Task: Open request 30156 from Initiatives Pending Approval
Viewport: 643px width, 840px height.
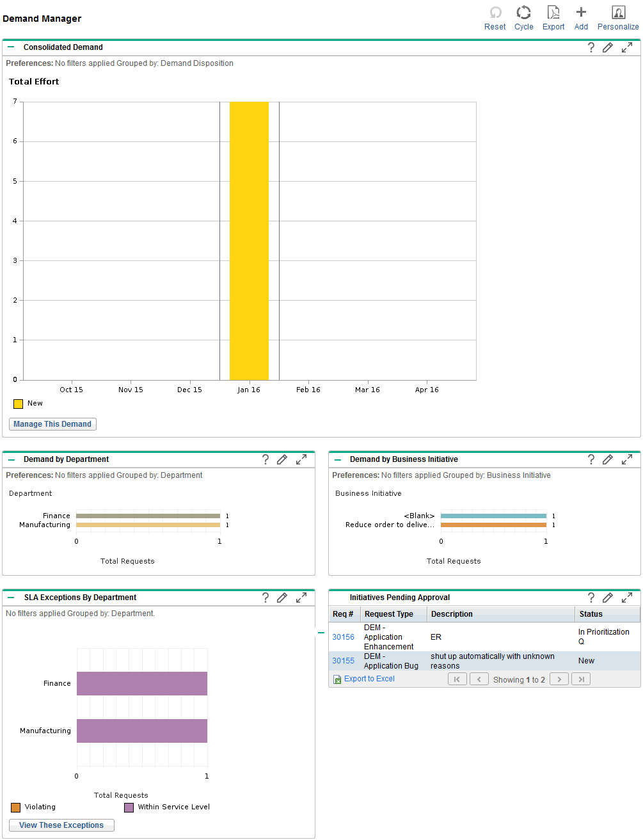Action: [x=343, y=637]
